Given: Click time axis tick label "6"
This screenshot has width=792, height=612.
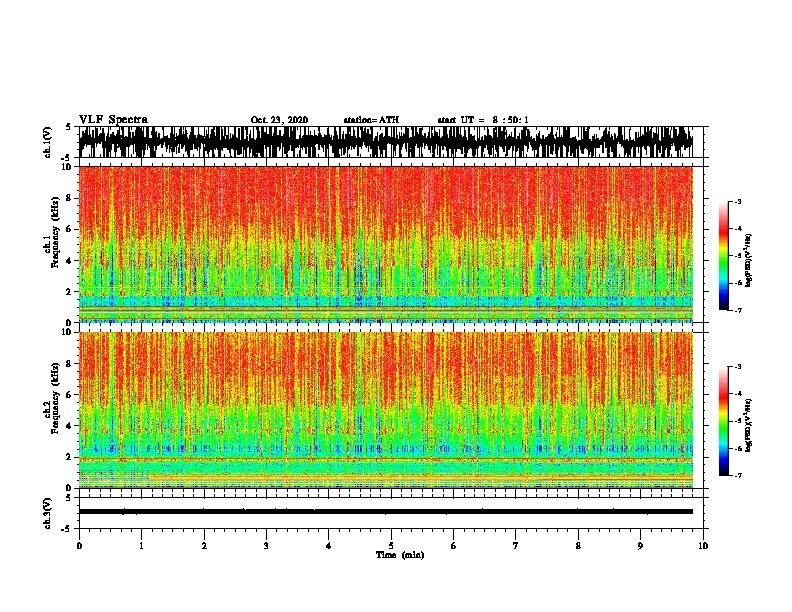Looking at the screenshot, I should point(454,545).
